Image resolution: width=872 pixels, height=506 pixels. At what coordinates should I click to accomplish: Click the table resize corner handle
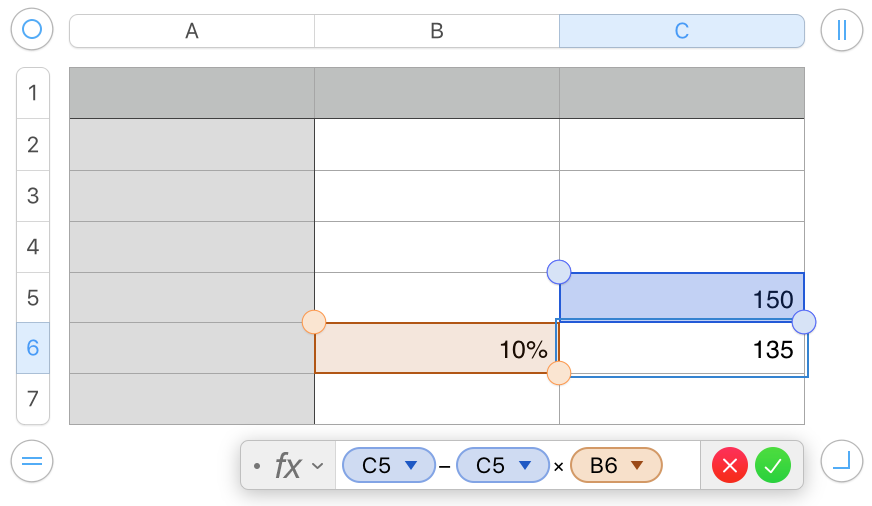(x=841, y=461)
